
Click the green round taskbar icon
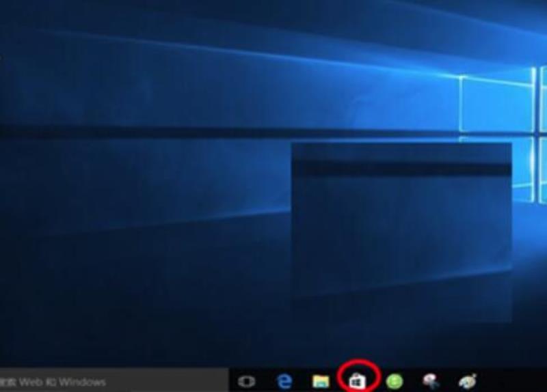click(x=395, y=382)
